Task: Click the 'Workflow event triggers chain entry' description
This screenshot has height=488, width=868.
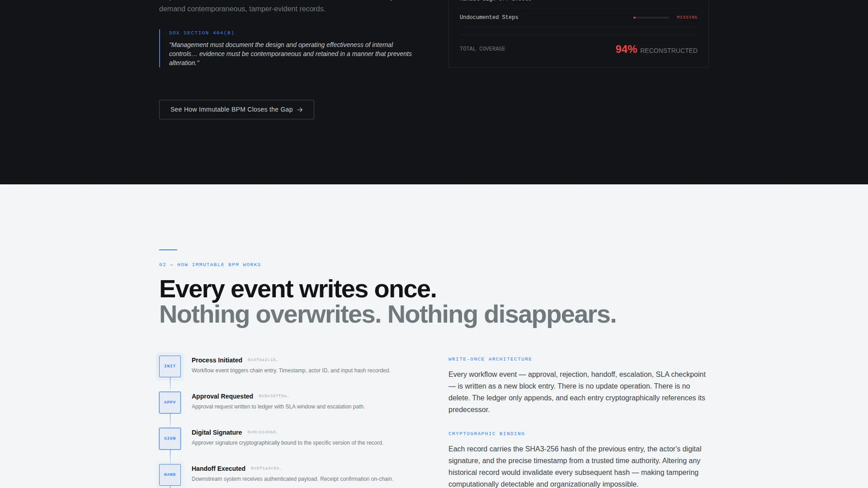Action: [x=291, y=371]
